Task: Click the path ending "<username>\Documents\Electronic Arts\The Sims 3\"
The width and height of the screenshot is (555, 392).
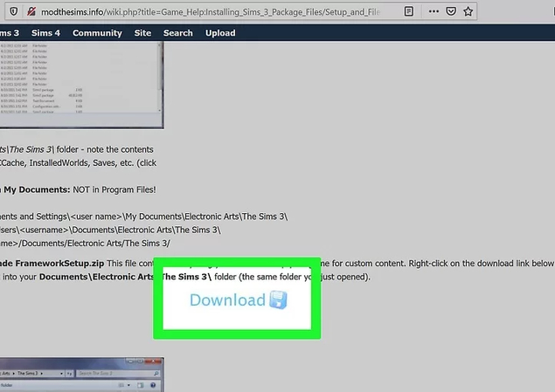Action: tap(110, 230)
